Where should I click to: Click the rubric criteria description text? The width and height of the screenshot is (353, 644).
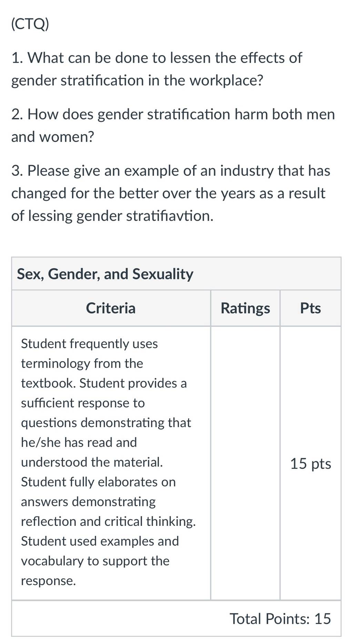[108, 462]
